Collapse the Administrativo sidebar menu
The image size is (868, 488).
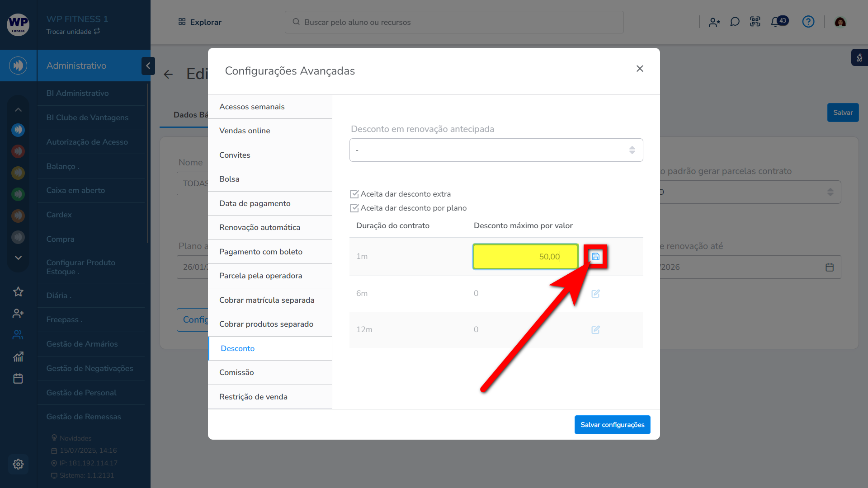coord(148,66)
